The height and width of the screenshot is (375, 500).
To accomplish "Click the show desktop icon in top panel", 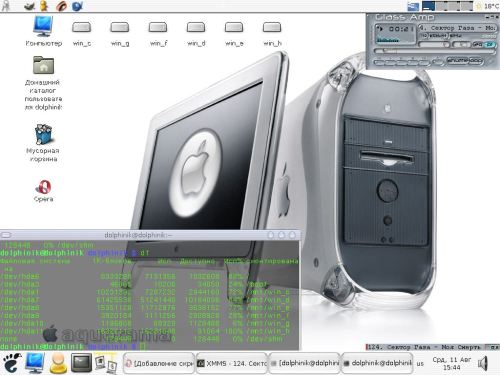I will (413, 6).
